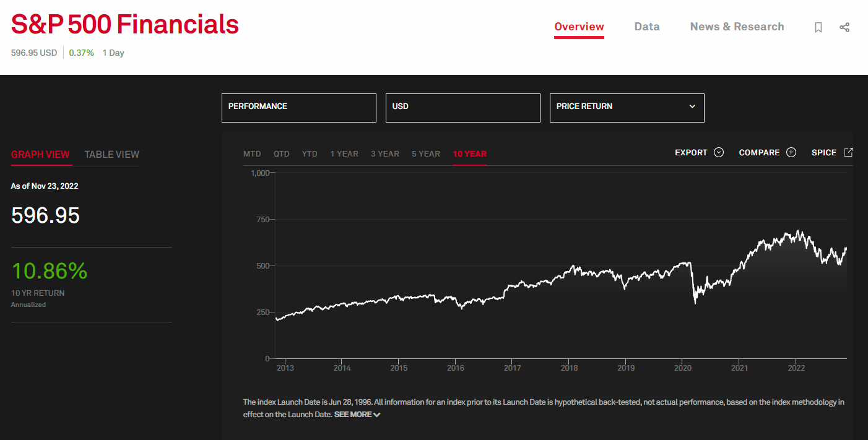
Task: Click the chart line near 2020 dip
Action: [695, 301]
